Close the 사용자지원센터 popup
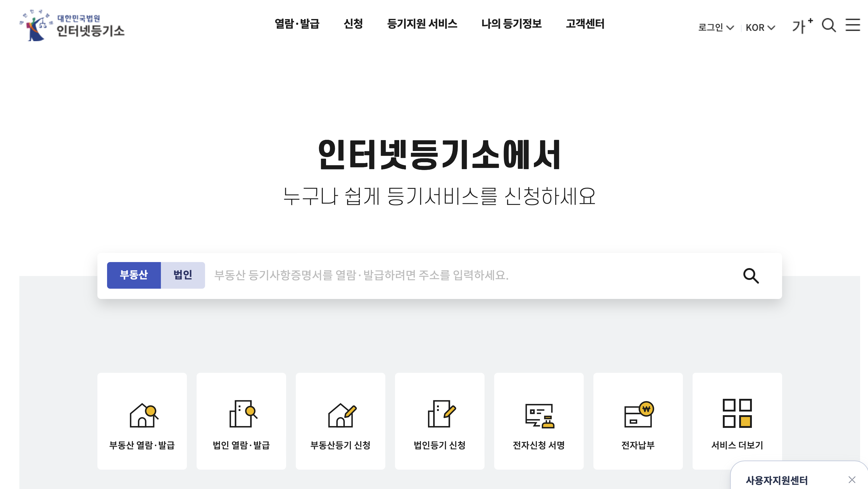 [852, 480]
